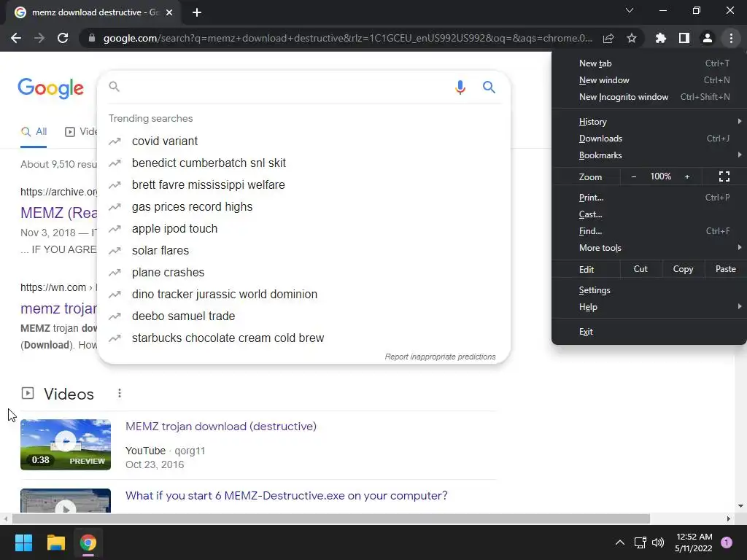The width and height of the screenshot is (747, 560).
Task: Choose Print... from Chrome menu
Action: [649, 197]
